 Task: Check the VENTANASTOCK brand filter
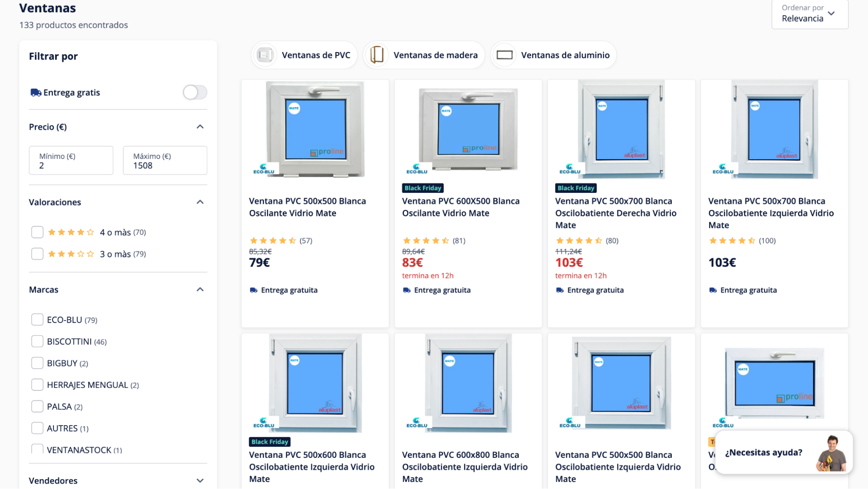pyautogui.click(x=37, y=449)
